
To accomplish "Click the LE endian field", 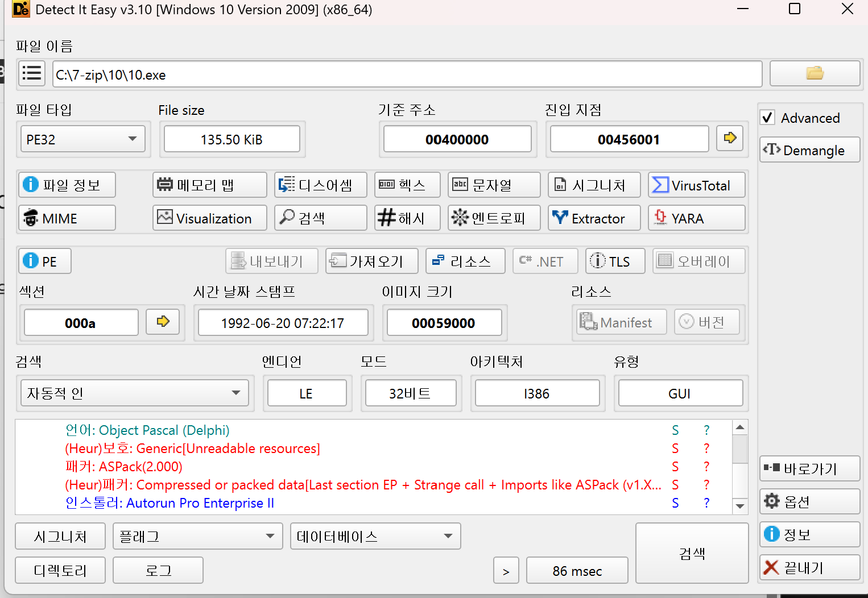I will [x=307, y=393].
